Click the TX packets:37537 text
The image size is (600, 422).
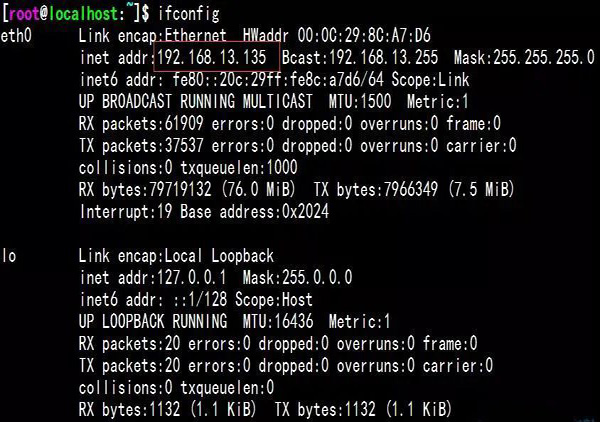[x=141, y=145]
